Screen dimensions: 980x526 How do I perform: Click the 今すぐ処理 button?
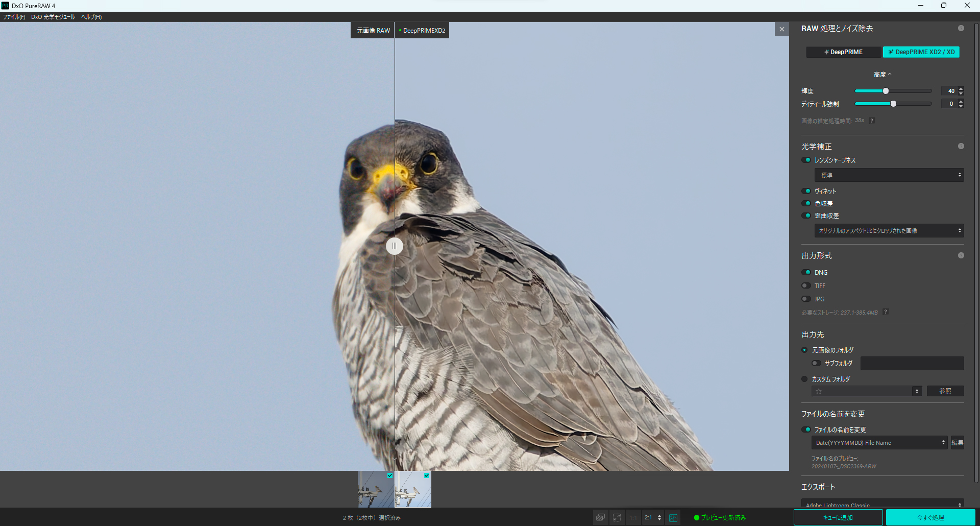(930, 517)
